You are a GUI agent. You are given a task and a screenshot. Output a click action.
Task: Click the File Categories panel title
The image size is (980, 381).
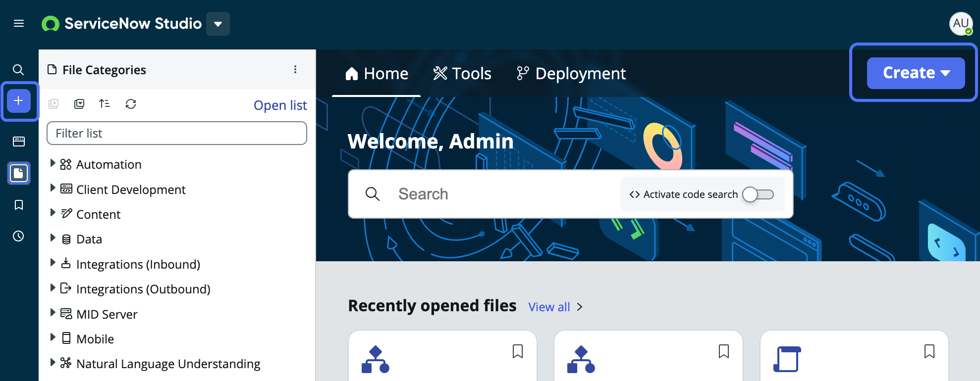point(104,70)
